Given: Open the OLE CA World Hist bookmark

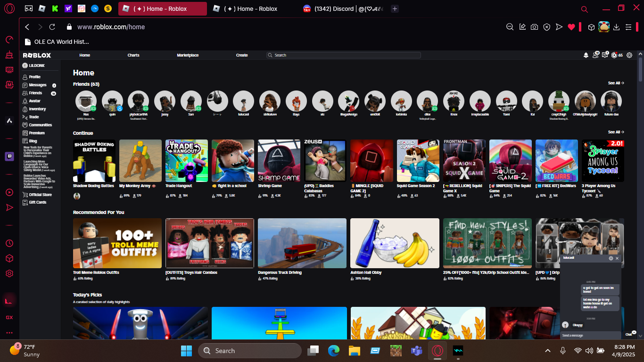Looking at the screenshot, I should click(57, 41).
